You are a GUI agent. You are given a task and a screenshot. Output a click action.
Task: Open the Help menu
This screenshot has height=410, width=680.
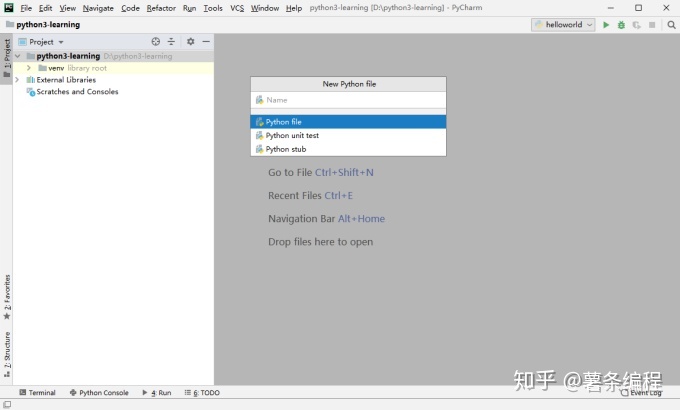[294, 8]
